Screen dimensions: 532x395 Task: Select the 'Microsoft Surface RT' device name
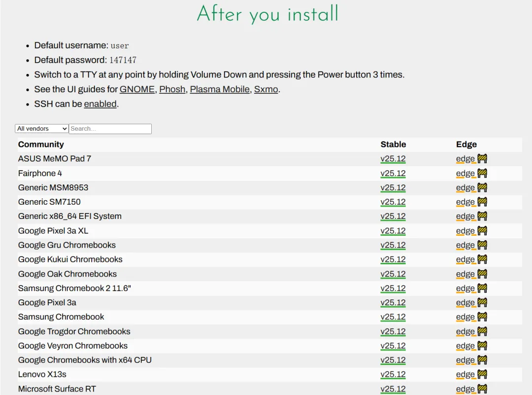point(57,389)
